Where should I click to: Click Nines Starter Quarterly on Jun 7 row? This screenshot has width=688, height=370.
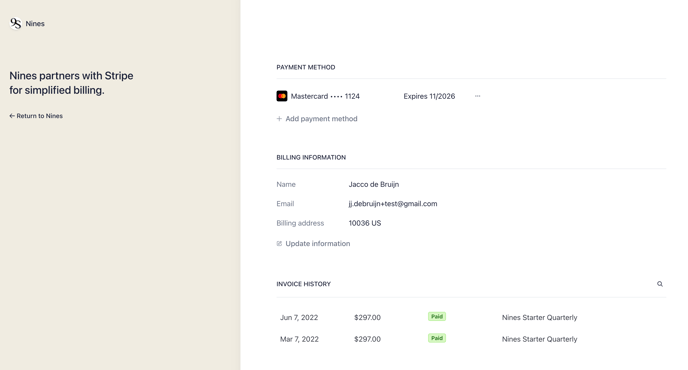pos(539,317)
